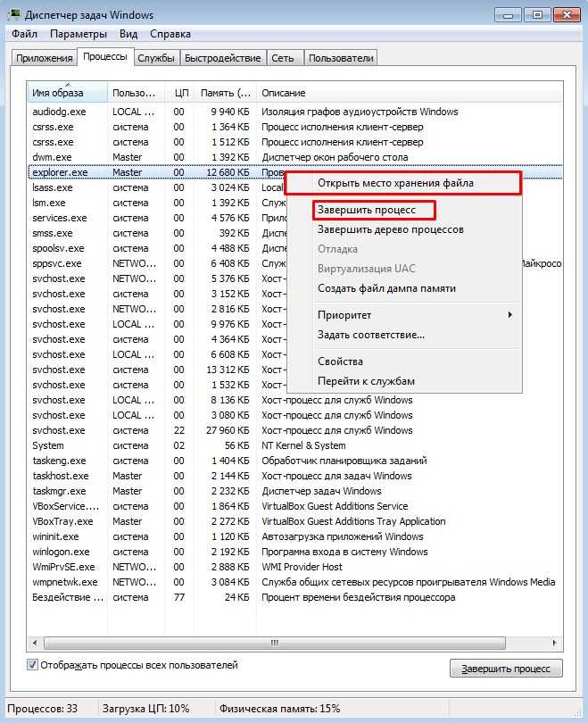Open the Справка menu
The height and width of the screenshot is (723, 588).
tap(170, 34)
